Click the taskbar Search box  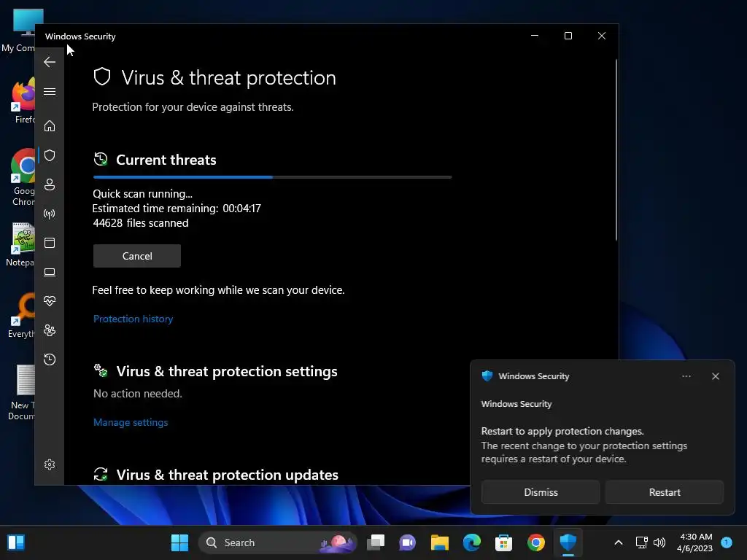(x=277, y=542)
